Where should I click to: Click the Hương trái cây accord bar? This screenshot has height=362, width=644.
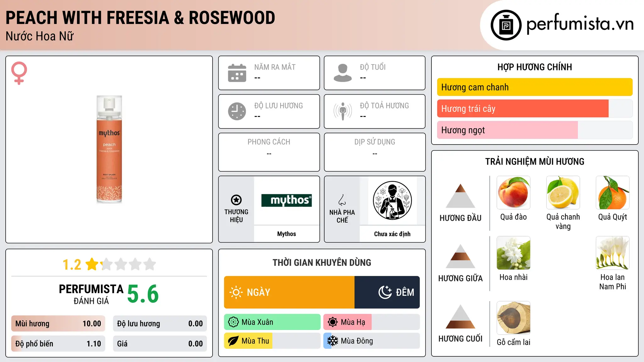(535, 108)
